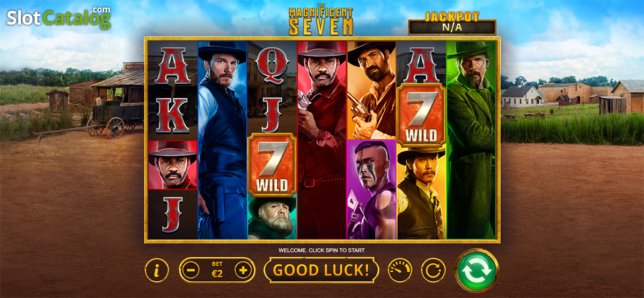Decrease the bet with the minus button
This screenshot has width=644, height=298.
click(x=190, y=270)
